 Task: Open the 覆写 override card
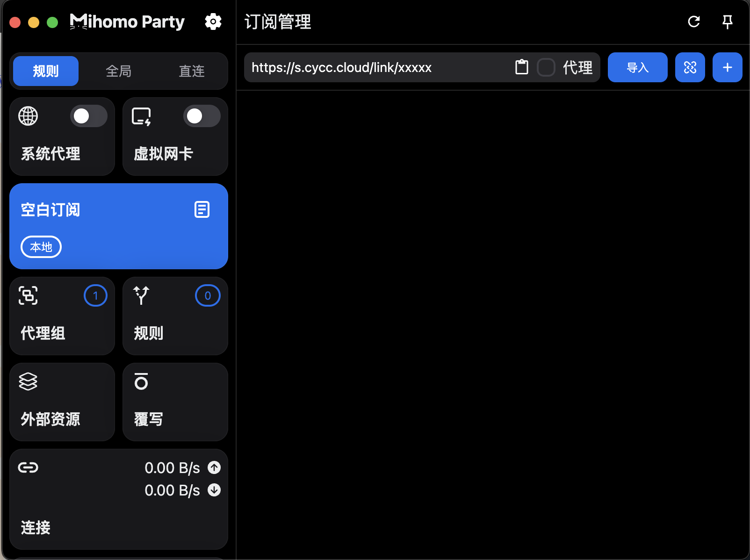tap(175, 402)
